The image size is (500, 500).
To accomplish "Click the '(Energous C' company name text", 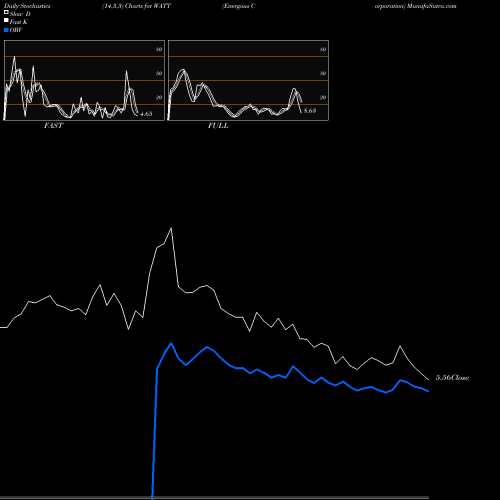I will 239,6.
